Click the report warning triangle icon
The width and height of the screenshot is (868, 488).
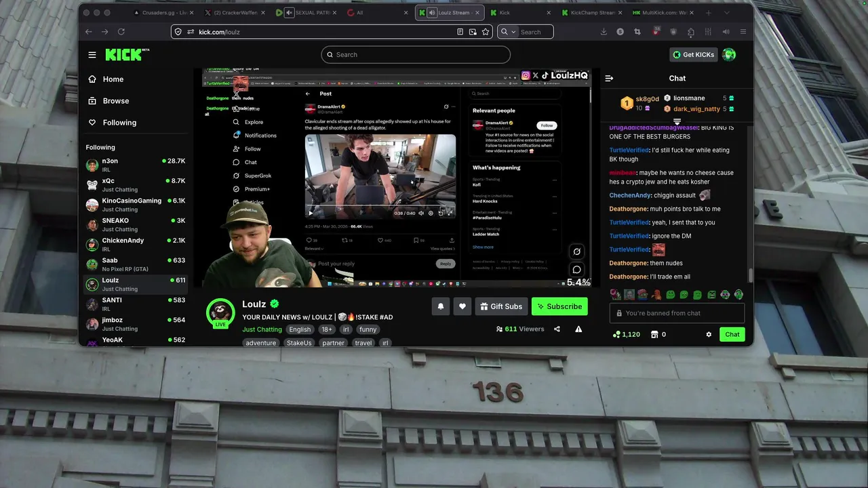[x=578, y=329]
